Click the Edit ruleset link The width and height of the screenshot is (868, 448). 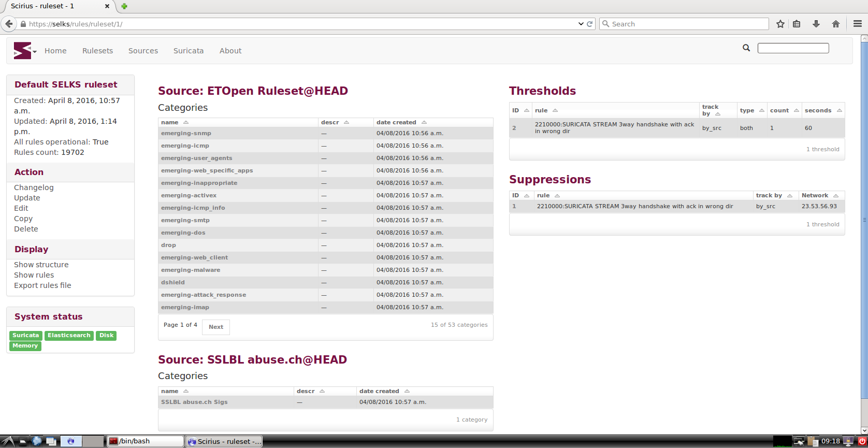(21, 208)
